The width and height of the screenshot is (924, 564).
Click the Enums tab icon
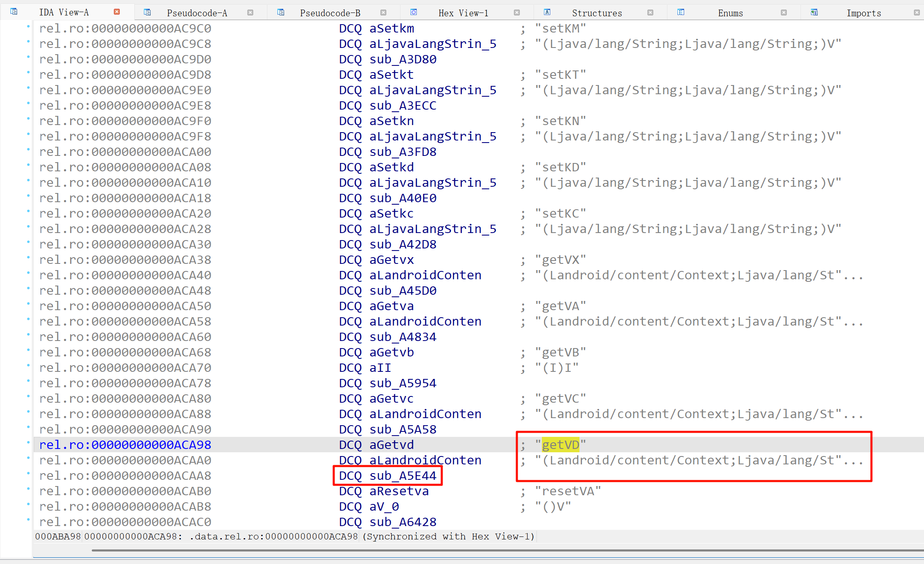(681, 12)
